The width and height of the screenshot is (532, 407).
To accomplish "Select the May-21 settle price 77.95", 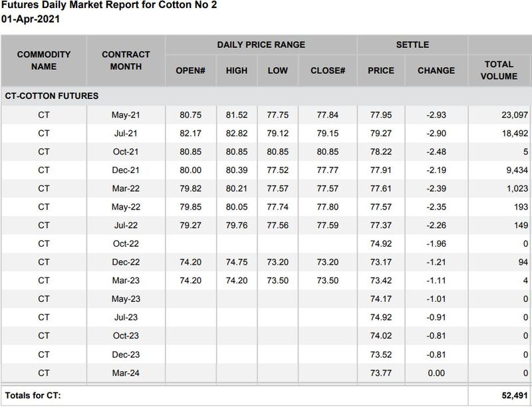I will [x=381, y=116].
